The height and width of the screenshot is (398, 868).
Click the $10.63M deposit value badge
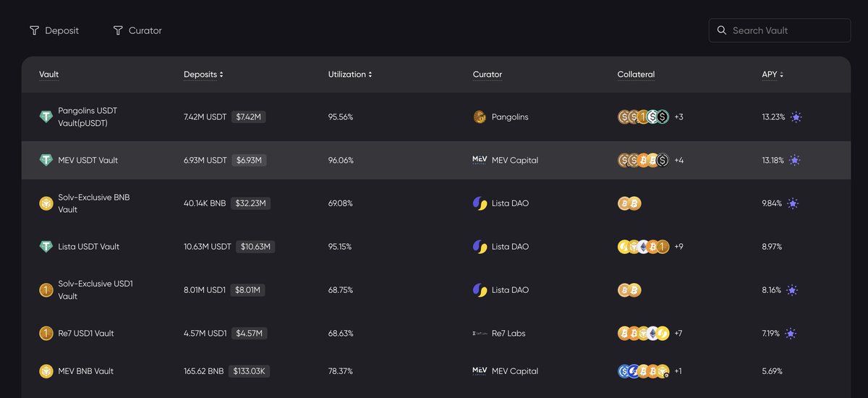coord(255,247)
